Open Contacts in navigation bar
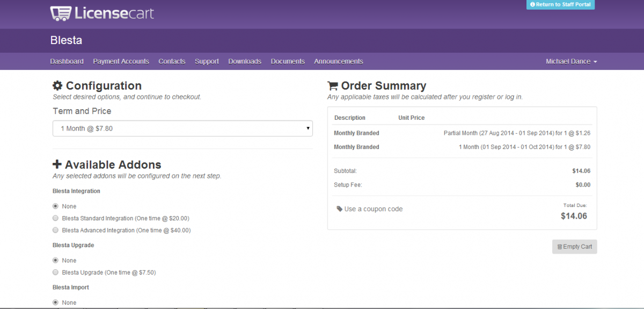This screenshot has height=309, width=644. [172, 61]
